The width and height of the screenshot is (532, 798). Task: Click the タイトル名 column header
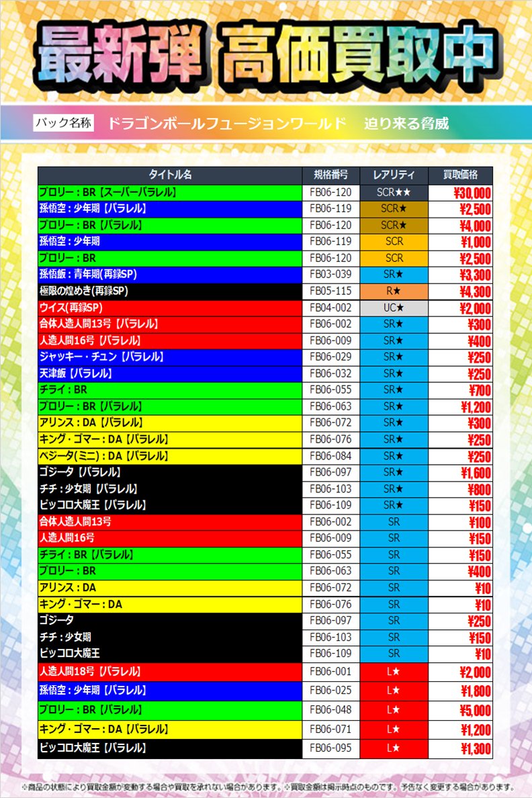[x=170, y=175]
